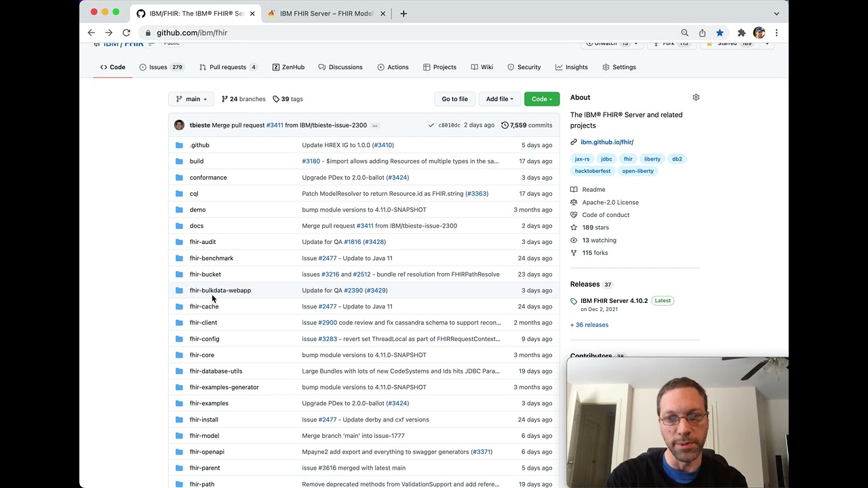Click folder icon next to fhir-core
The height and width of the screenshot is (488, 868).
click(179, 355)
